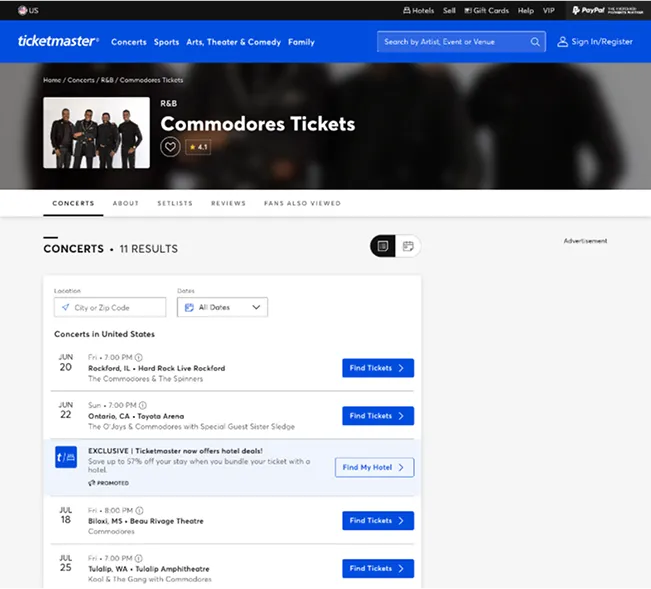Click the R&B breadcrumb link
This screenshot has height=589, width=651.
(x=107, y=80)
